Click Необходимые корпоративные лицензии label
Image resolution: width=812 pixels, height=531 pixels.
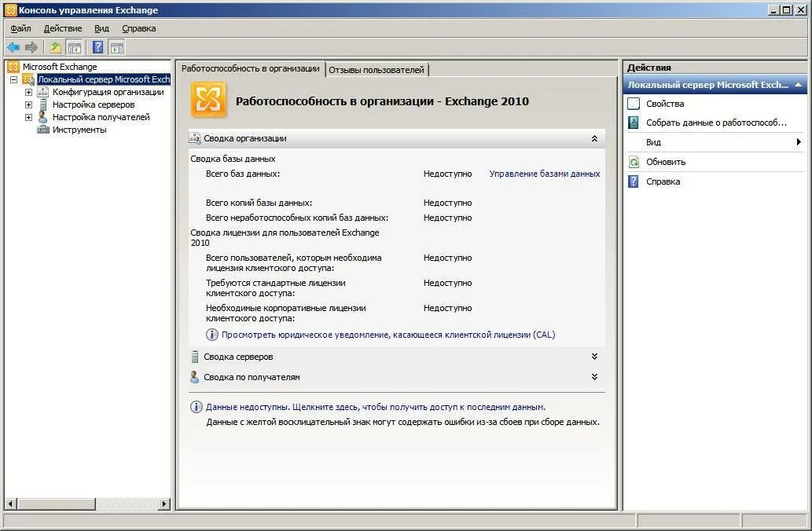(286, 313)
